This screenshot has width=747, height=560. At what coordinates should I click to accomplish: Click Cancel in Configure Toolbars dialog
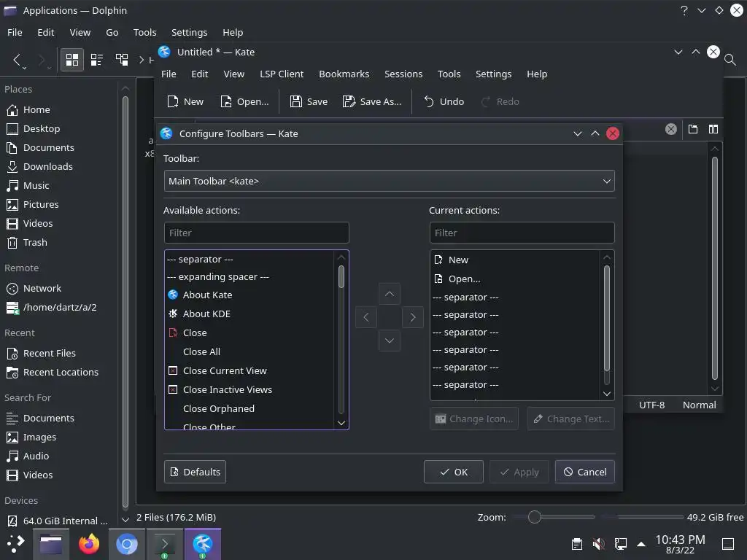[584, 472]
